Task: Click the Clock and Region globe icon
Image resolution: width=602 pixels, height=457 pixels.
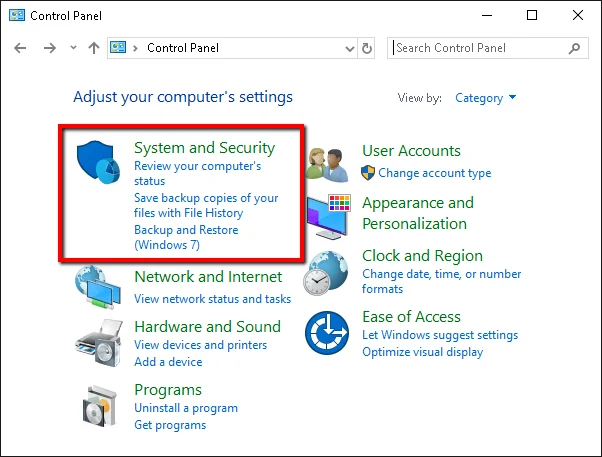Action: [326, 273]
